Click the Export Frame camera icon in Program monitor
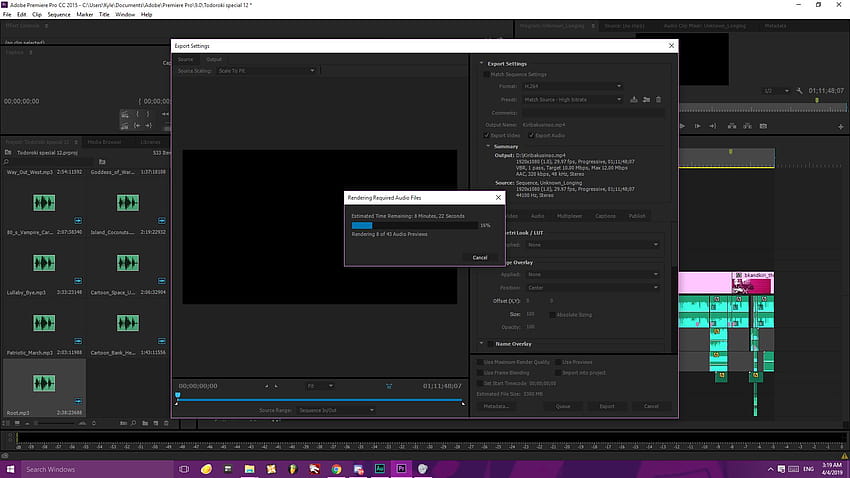This screenshot has height=478, width=850. (x=763, y=126)
